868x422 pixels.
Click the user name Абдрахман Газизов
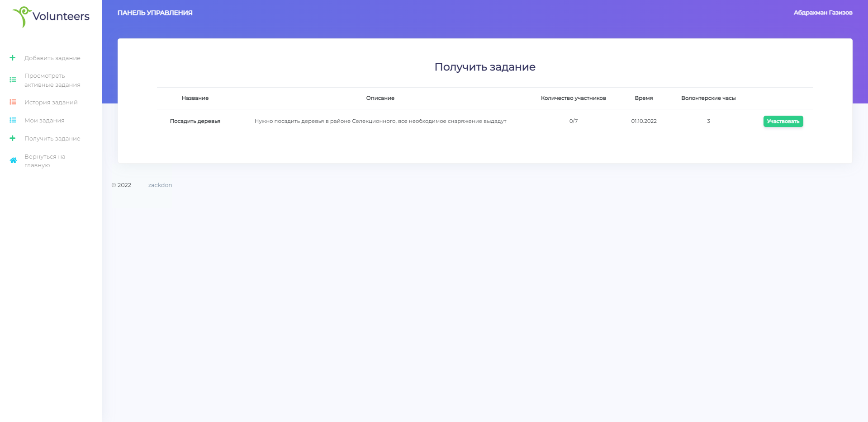click(x=823, y=13)
